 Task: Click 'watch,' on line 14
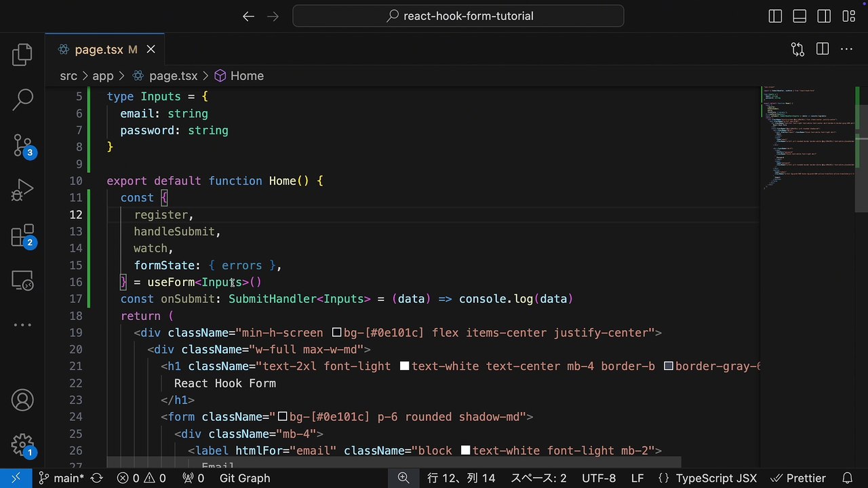coord(154,249)
